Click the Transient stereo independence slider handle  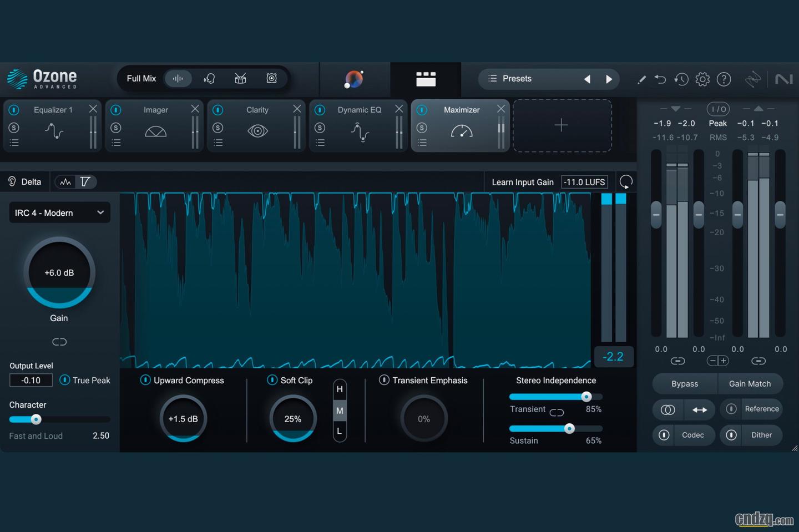coord(586,396)
